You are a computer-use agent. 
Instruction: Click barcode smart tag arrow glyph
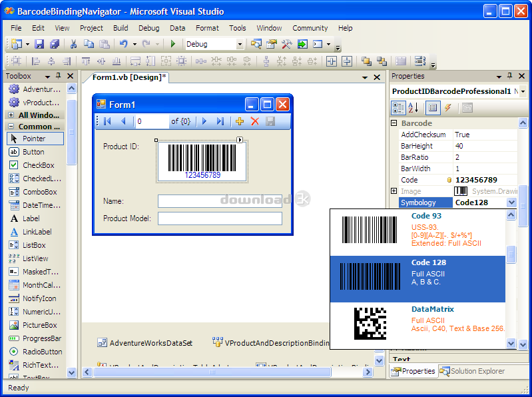(x=240, y=140)
